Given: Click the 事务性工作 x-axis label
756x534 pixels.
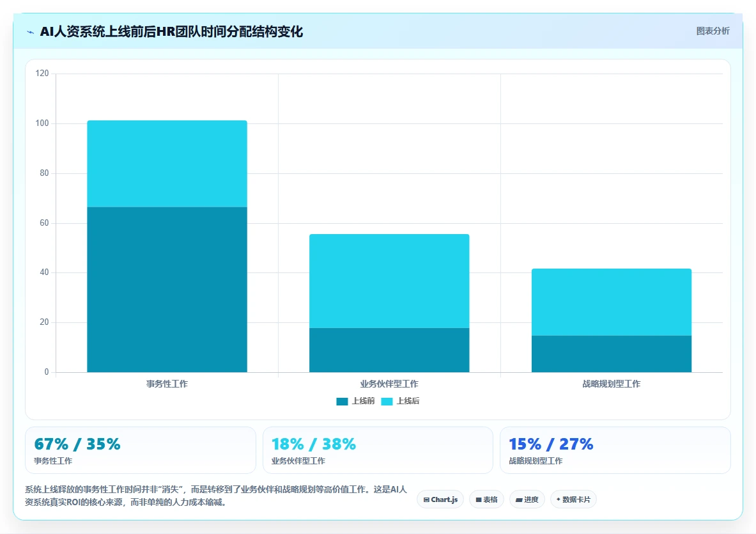Looking at the screenshot, I should (x=167, y=384).
